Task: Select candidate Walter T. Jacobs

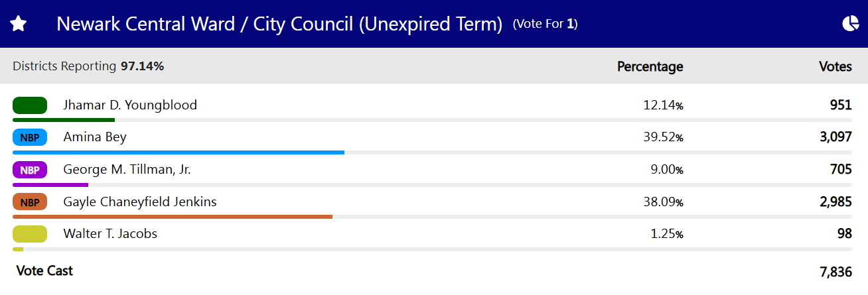Action: [110, 234]
